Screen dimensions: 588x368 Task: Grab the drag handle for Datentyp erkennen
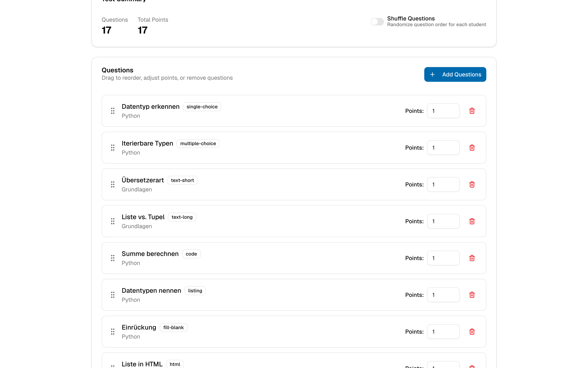pyautogui.click(x=113, y=111)
